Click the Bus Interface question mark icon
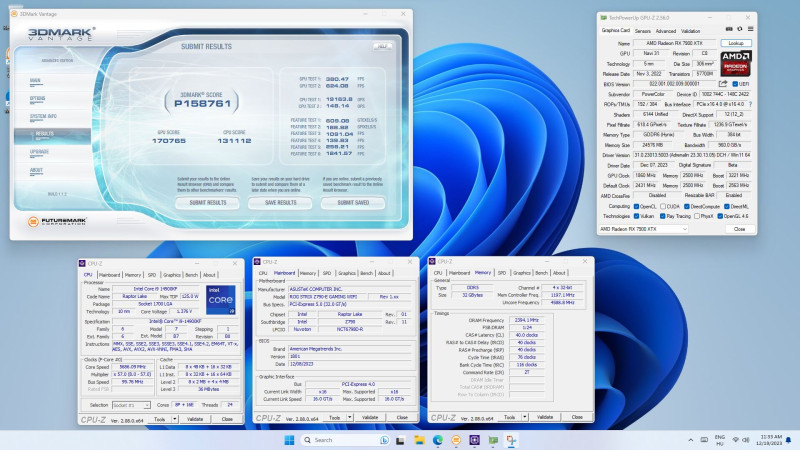The image size is (800, 450). 751,104
